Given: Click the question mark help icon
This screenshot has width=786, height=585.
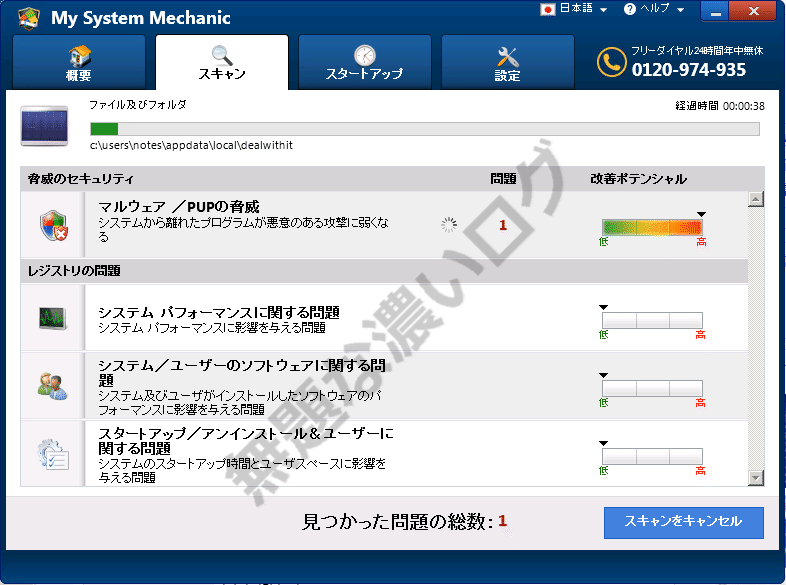Looking at the screenshot, I should (x=630, y=9).
